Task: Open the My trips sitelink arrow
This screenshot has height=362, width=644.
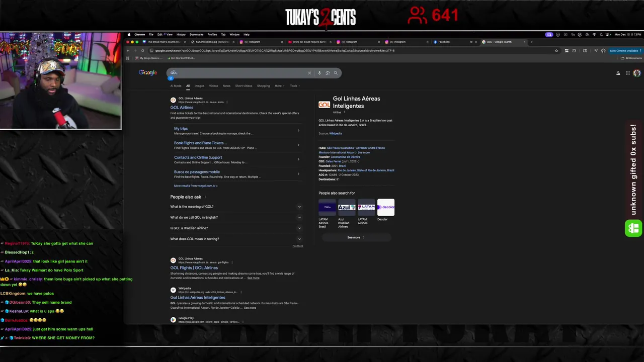Action: (x=298, y=131)
